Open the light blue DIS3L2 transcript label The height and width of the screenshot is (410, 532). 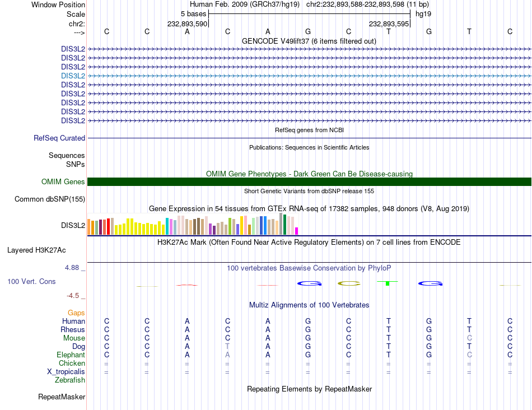pos(73,76)
